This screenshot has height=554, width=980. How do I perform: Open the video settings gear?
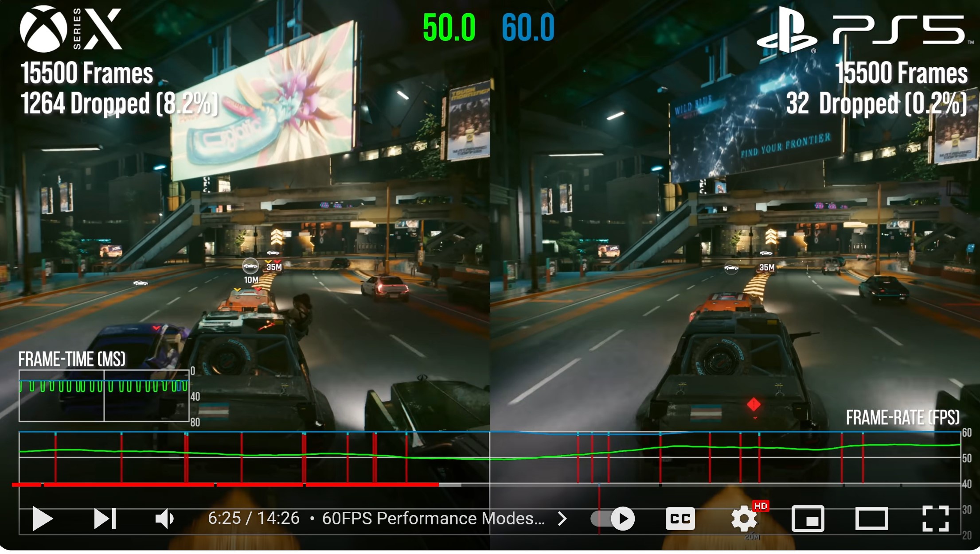click(x=744, y=519)
